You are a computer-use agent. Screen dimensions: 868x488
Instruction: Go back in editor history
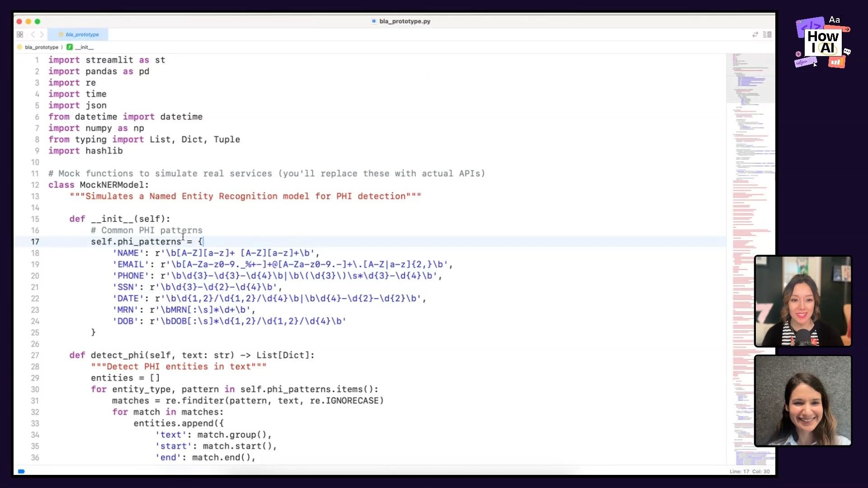(33, 34)
